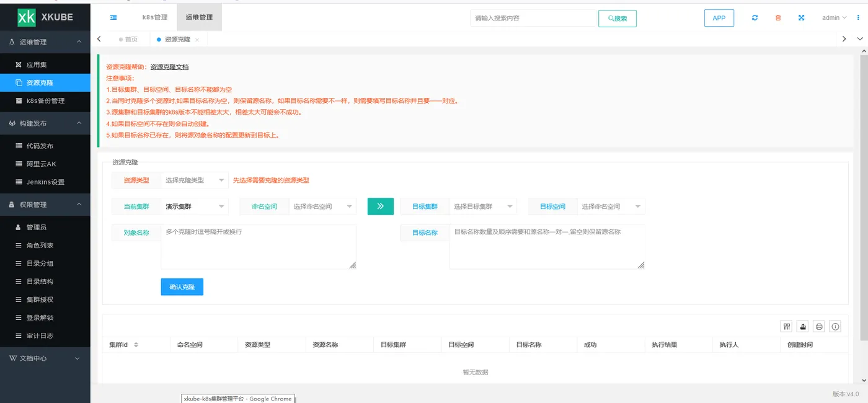Open table column filter icon
Screen dimensions: 868x403
[787, 326]
